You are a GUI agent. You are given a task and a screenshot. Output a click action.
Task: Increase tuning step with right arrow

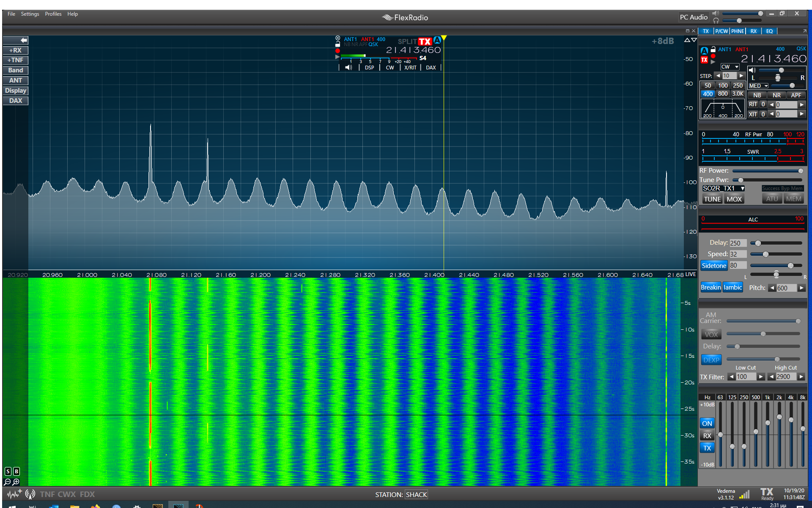[x=741, y=76]
